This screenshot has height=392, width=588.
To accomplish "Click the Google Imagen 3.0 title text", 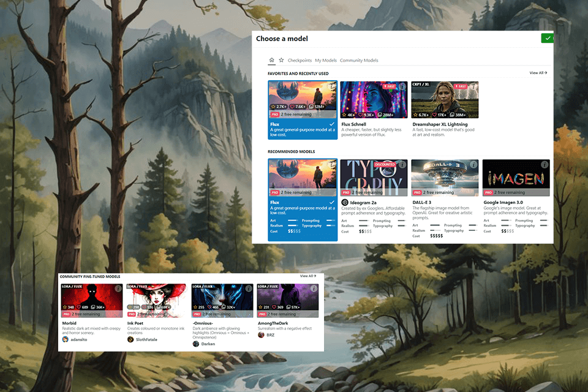I will (x=503, y=202).
